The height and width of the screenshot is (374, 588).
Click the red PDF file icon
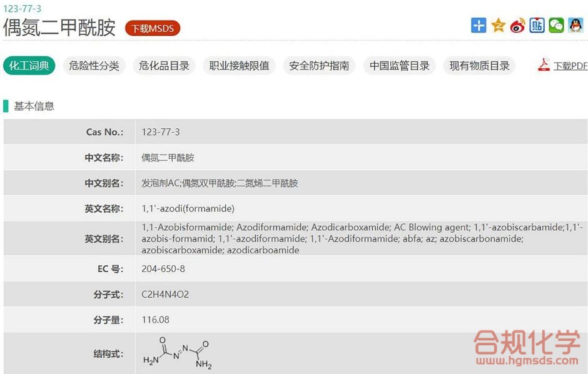click(544, 65)
